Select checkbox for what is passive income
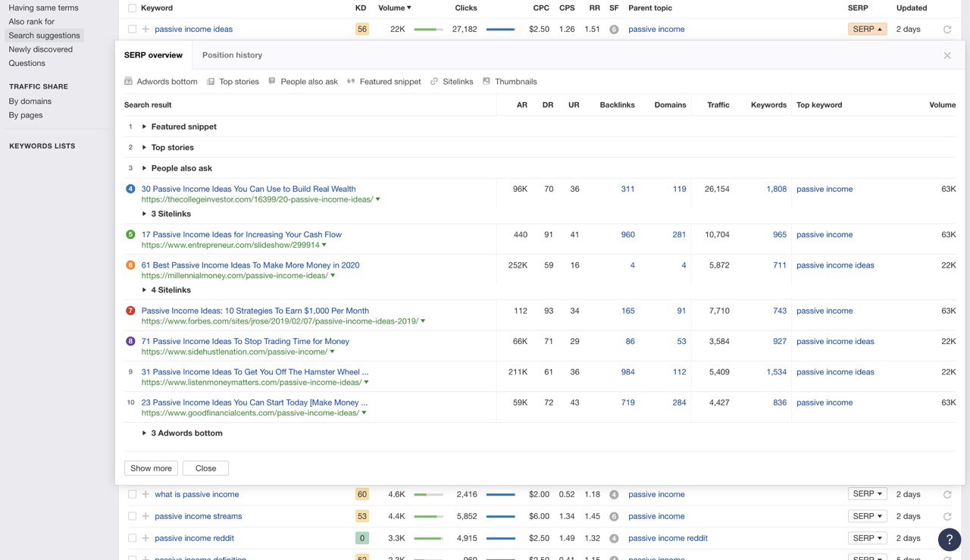970x560 pixels. tap(133, 494)
